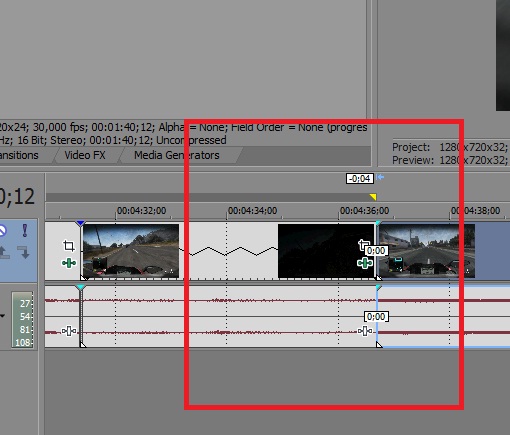Click ruler at 00:04:38;00
Screen dimensions: 510x435
475,211
